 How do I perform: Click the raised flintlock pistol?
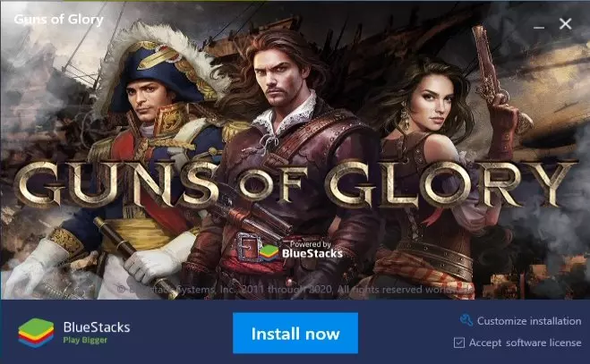(491, 68)
